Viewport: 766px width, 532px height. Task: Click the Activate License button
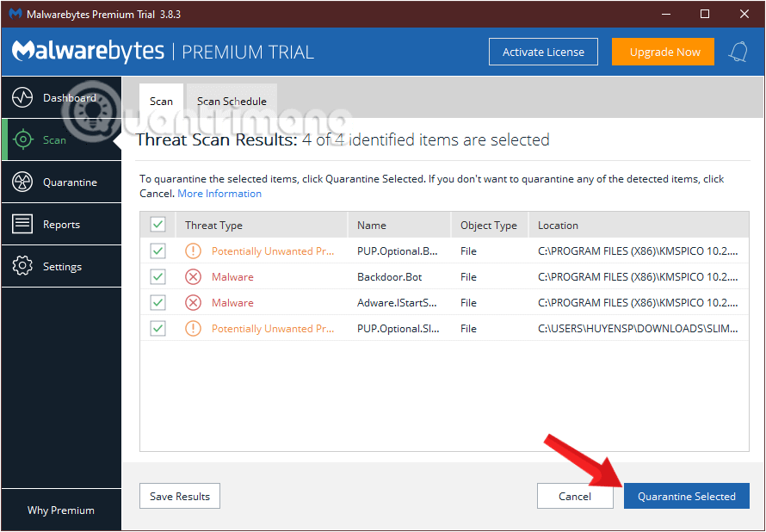pyautogui.click(x=543, y=52)
